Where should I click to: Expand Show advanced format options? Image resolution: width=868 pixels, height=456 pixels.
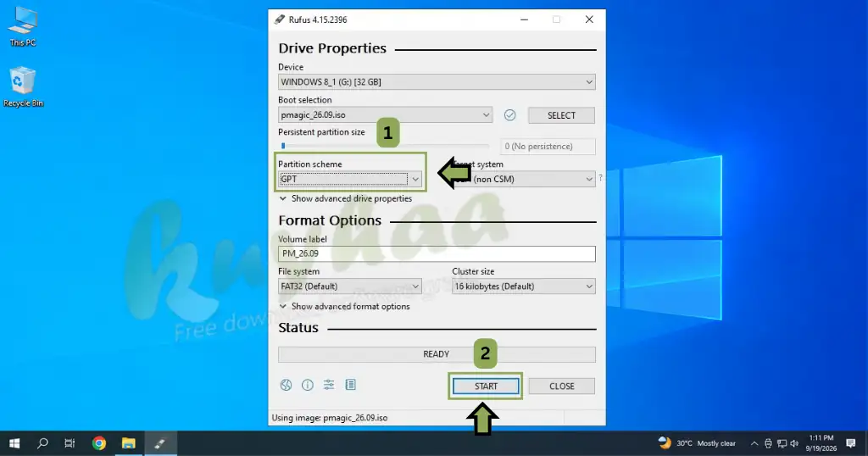(x=344, y=307)
